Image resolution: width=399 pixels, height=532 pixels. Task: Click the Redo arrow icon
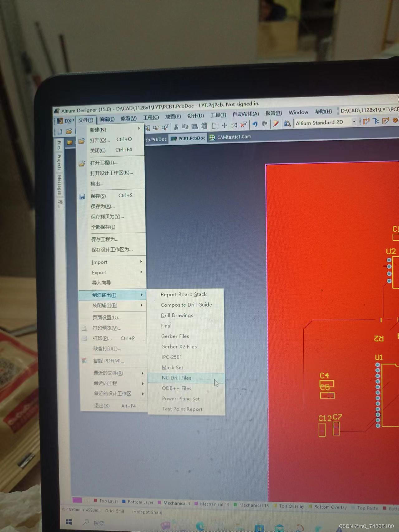click(x=265, y=124)
